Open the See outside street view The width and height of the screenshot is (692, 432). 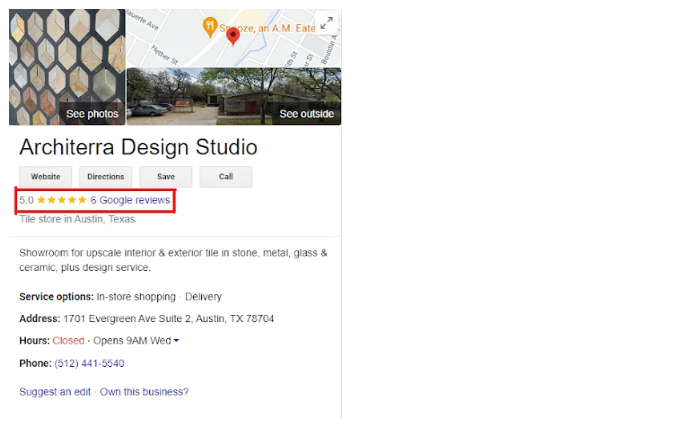coord(234,96)
